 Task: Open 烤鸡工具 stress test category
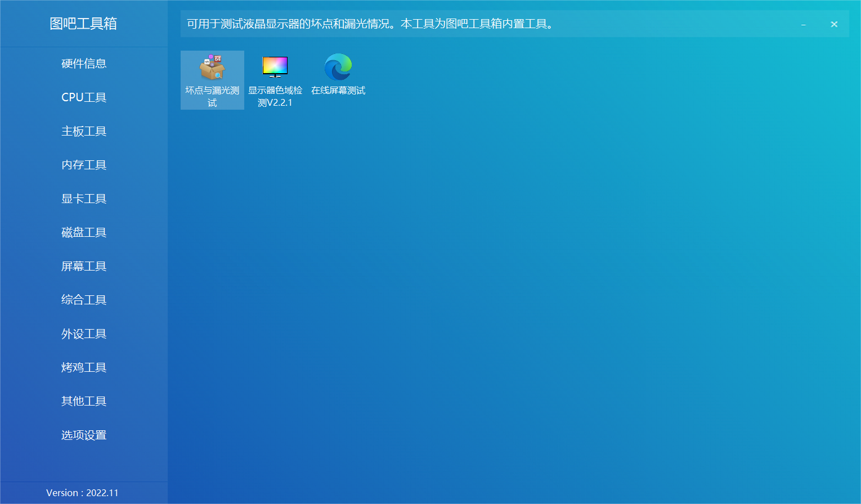(x=84, y=367)
